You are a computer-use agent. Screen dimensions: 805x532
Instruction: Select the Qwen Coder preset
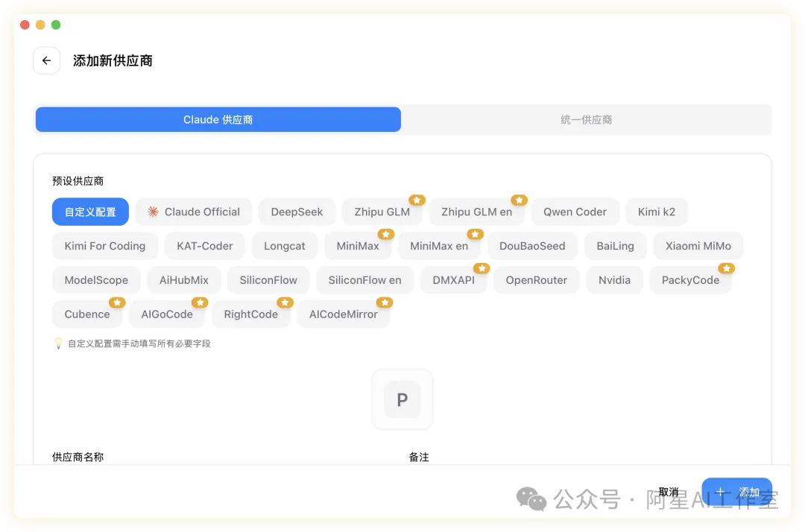point(575,212)
